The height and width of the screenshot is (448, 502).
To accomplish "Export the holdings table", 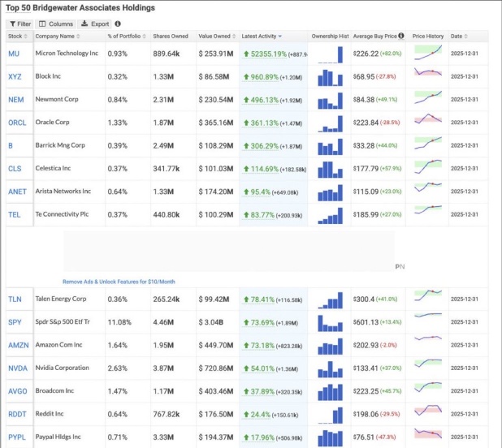I will pos(95,24).
